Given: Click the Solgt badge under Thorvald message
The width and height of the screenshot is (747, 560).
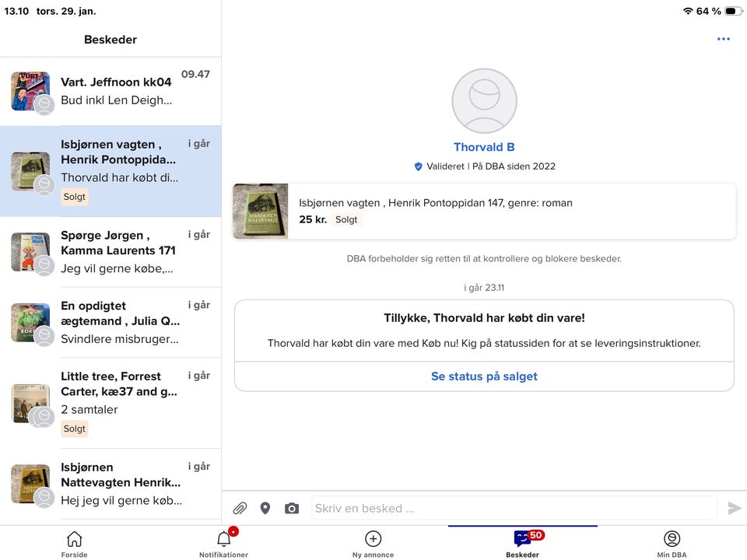Looking at the screenshot, I should 75,197.
